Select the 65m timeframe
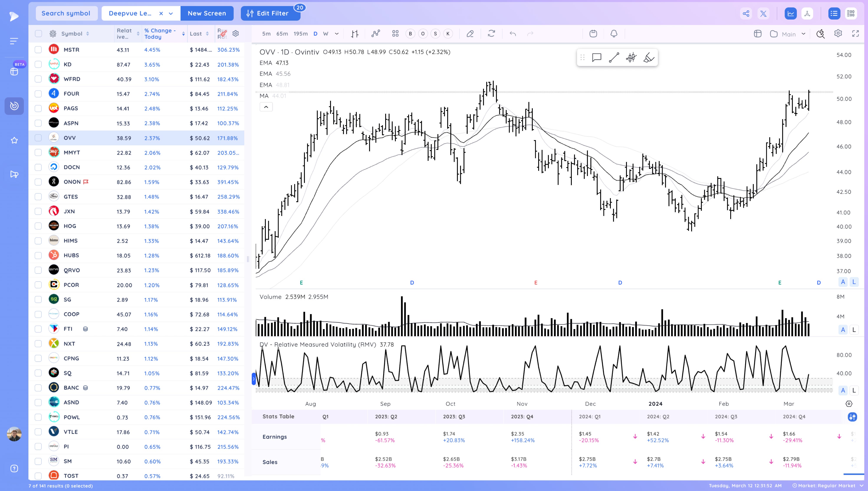Image resolution: width=868 pixels, height=491 pixels. point(282,34)
